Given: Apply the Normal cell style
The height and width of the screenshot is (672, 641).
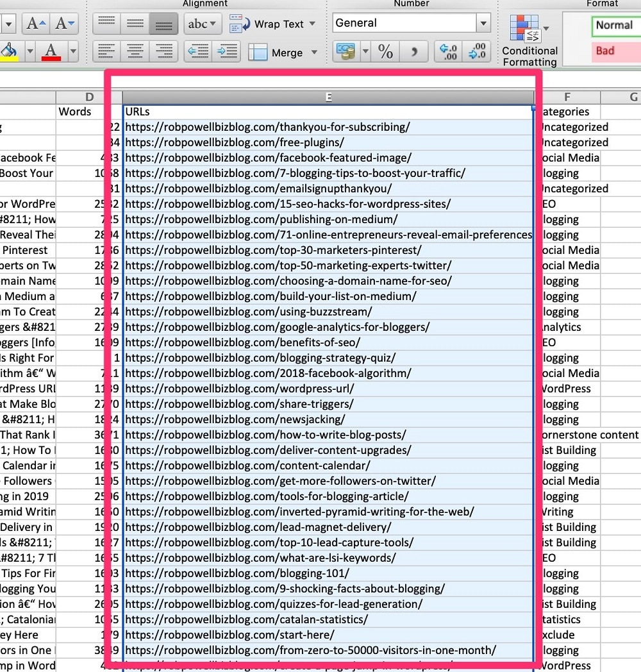Looking at the screenshot, I should point(616,25).
